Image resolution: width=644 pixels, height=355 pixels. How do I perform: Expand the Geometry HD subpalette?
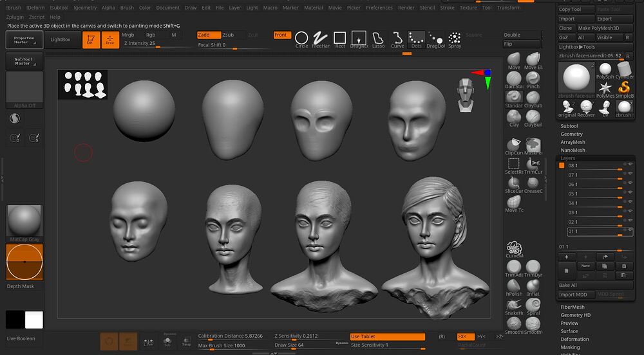tap(575, 315)
